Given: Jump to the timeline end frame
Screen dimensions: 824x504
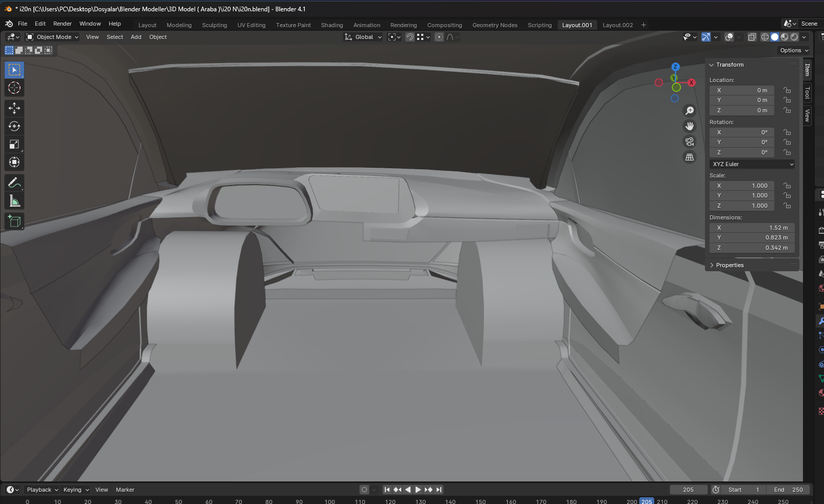Looking at the screenshot, I should 439,490.
